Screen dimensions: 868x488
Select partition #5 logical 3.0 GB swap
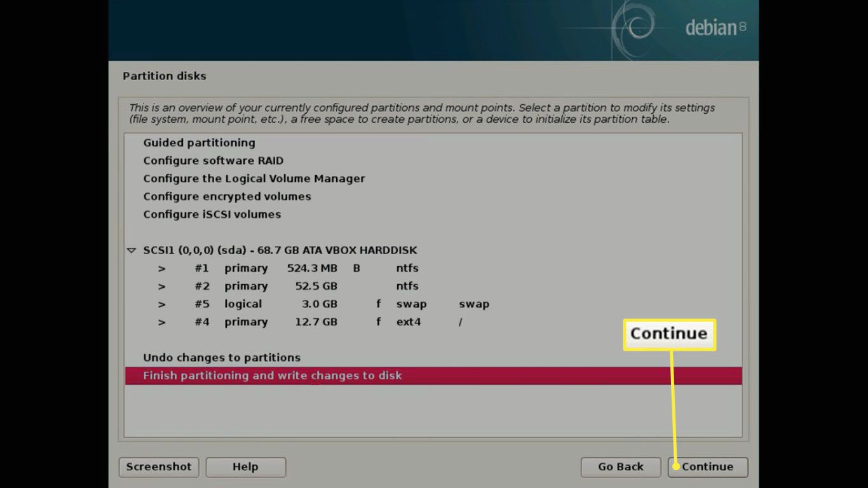click(433, 304)
